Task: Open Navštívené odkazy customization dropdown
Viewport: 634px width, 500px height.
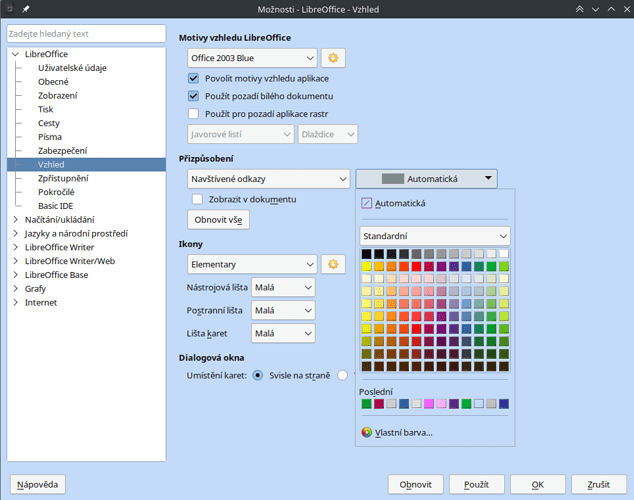Action: (x=268, y=179)
